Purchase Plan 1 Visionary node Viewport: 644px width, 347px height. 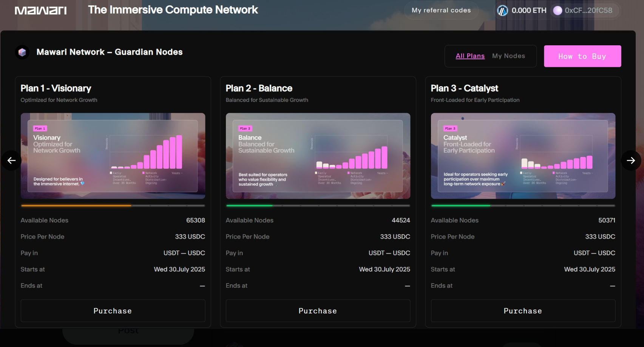(113, 311)
